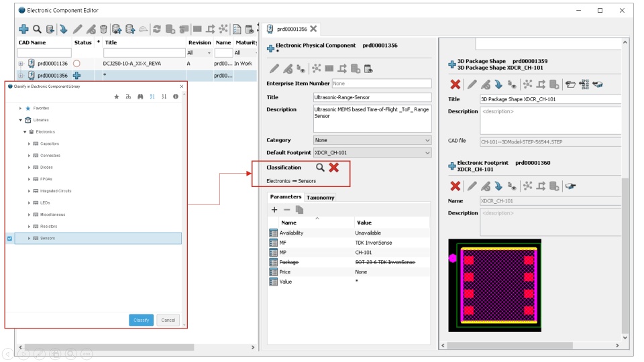Click the blue ascending sort icon in Classify dialog
644x362 pixels.
pyautogui.click(x=152, y=97)
